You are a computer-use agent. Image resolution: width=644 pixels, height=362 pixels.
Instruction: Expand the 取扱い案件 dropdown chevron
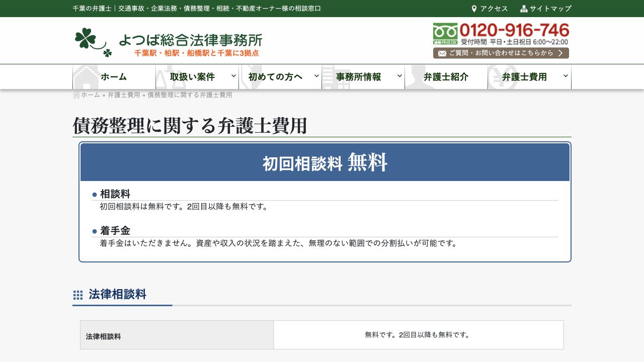[x=234, y=76]
